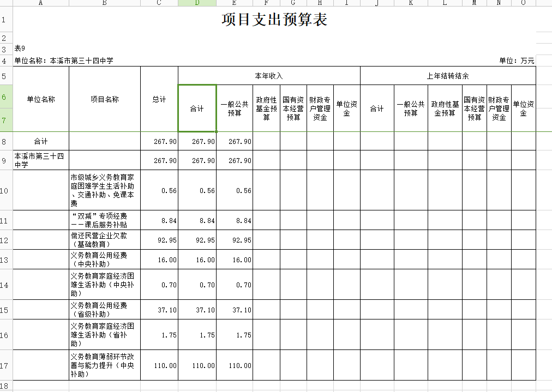This screenshot has height=392, width=552.
Task: Click 总计 value 267.90 in row 8
Action: pyautogui.click(x=159, y=141)
